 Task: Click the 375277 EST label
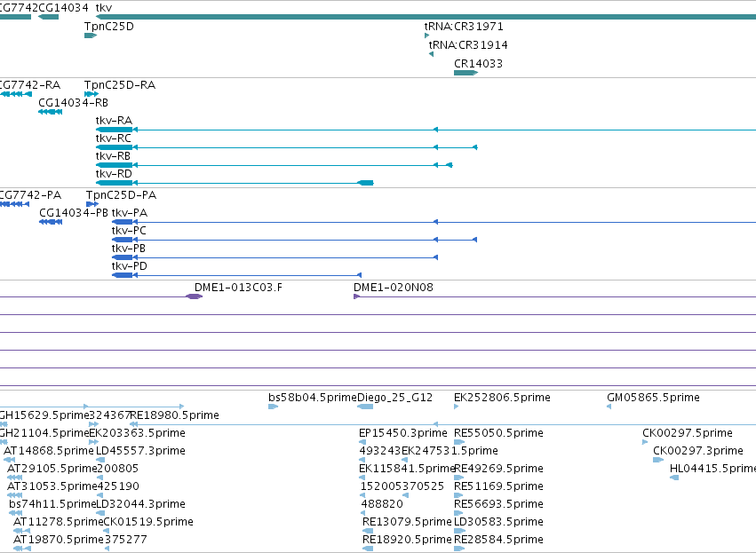(x=126, y=540)
